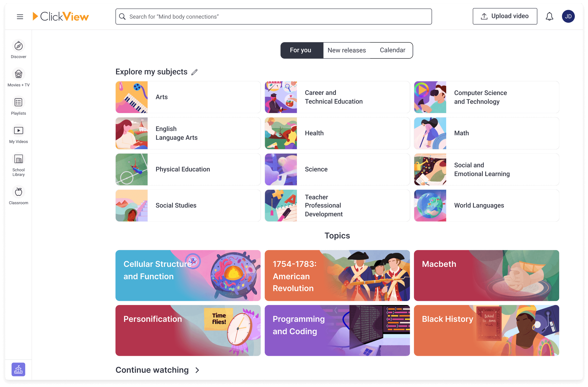The image size is (588, 387).
Task: Click edit pencil icon on Explore my subjects
Action: [194, 72]
